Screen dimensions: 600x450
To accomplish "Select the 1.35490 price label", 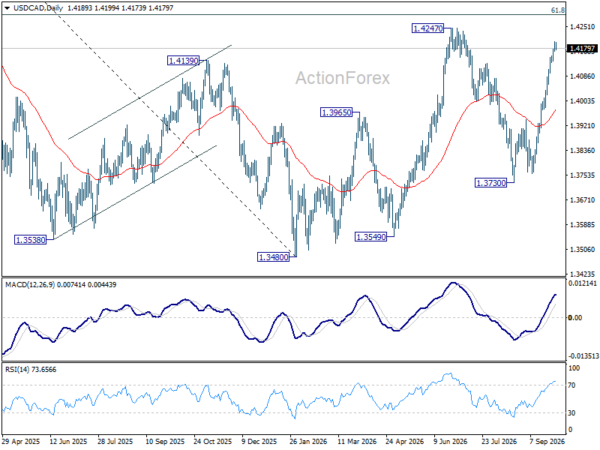I will pyautogui.click(x=371, y=237).
